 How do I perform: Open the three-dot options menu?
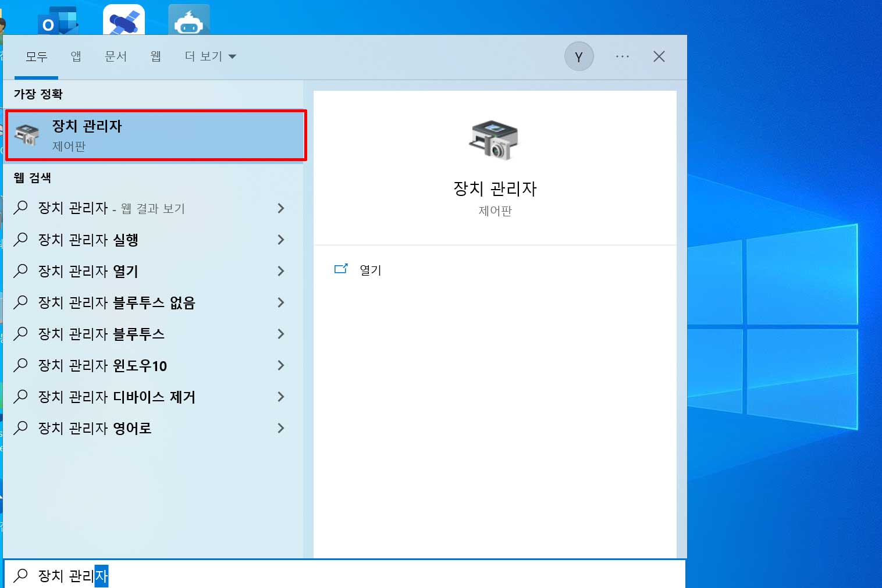pyautogui.click(x=622, y=56)
